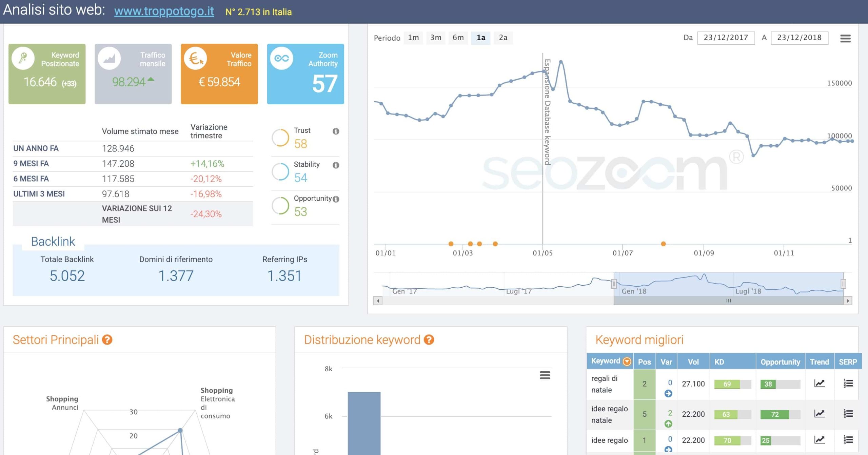Open the Stability info tooltip icon
Screen dimensions: 868x455
pyautogui.click(x=335, y=166)
